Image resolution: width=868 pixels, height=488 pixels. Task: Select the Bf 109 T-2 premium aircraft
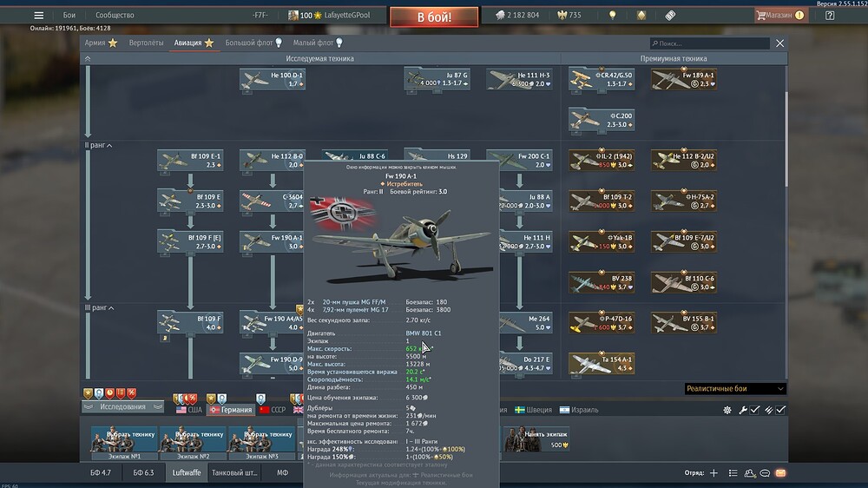click(602, 201)
